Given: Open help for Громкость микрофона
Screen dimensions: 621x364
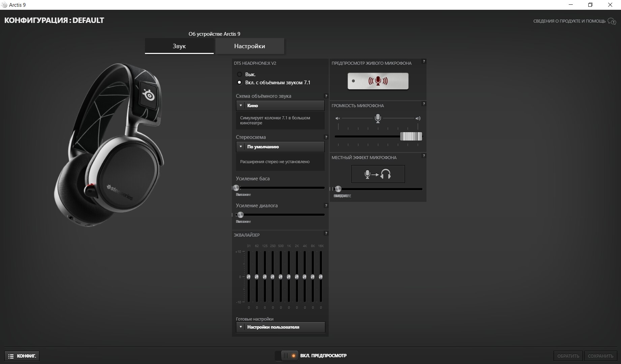Looking at the screenshot, I should pyautogui.click(x=424, y=104).
